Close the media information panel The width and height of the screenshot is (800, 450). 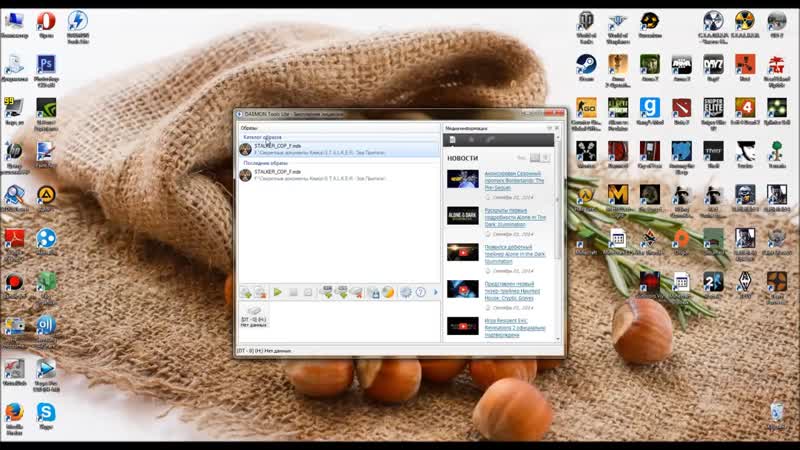pos(557,128)
